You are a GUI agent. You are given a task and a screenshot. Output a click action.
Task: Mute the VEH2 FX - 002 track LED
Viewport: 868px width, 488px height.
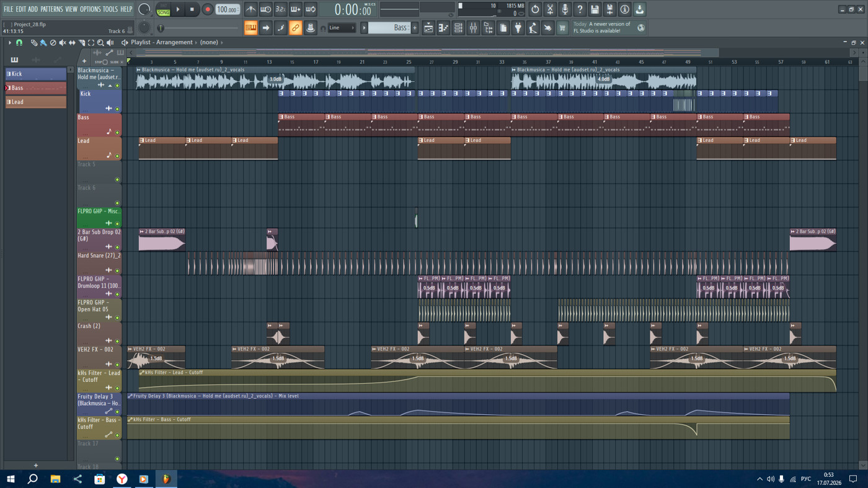(x=117, y=365)
